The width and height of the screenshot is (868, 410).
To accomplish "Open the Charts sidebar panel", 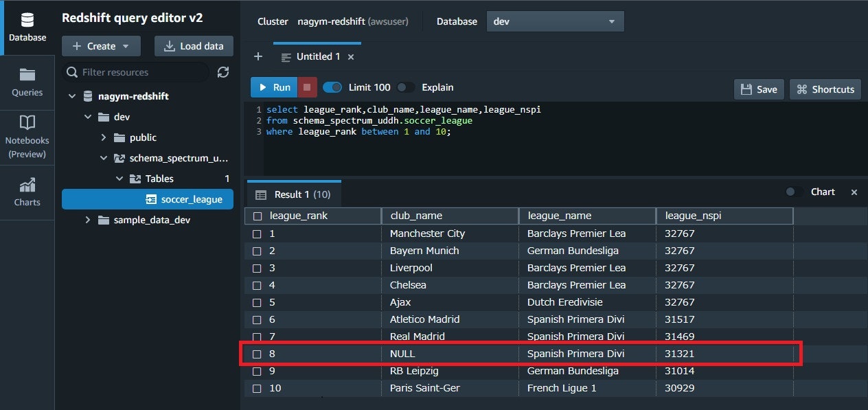I will coord(27,192).
